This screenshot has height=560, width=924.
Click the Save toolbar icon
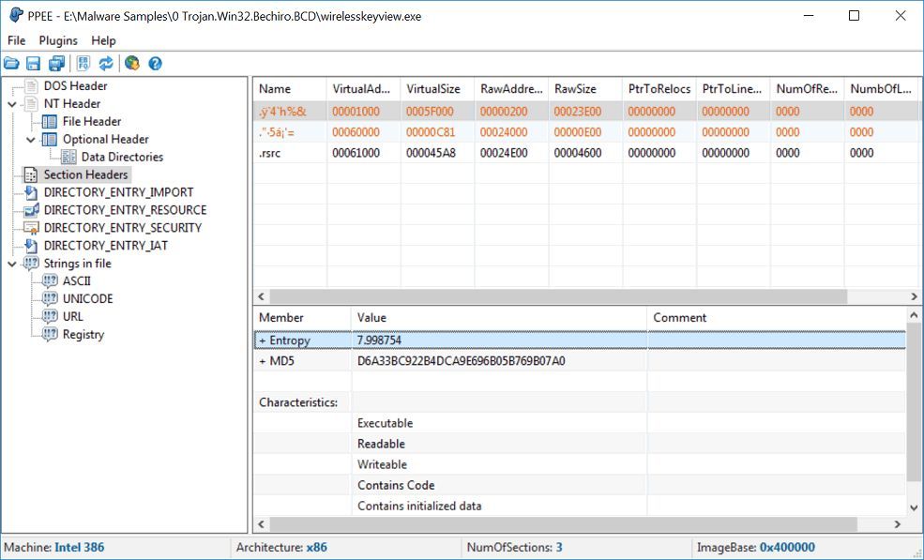pos(34,63)
